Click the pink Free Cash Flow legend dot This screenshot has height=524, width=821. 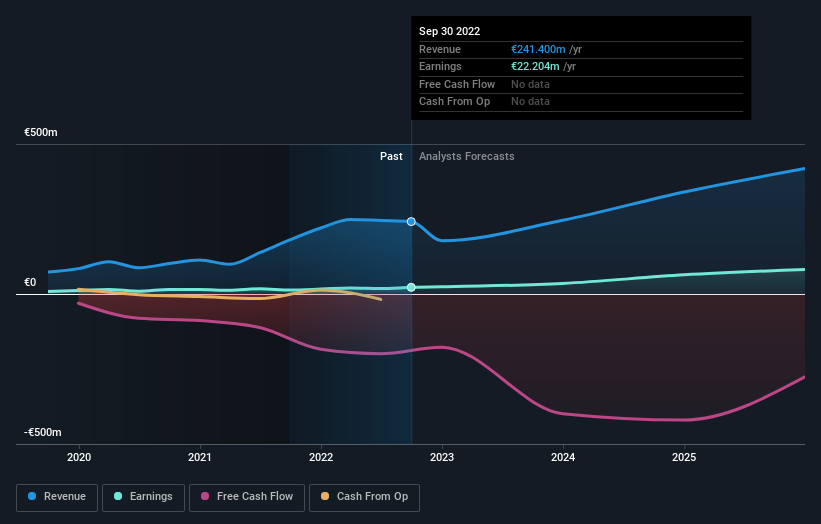pyautogui.click(x=205, y=496)
